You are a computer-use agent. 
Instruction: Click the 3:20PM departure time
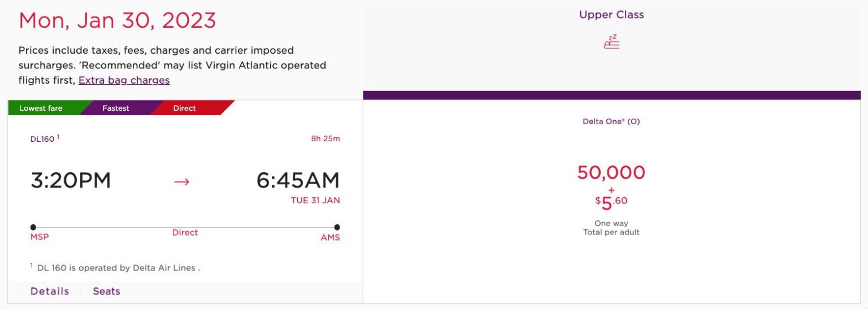pyautogui.click(x=71, y=180)
